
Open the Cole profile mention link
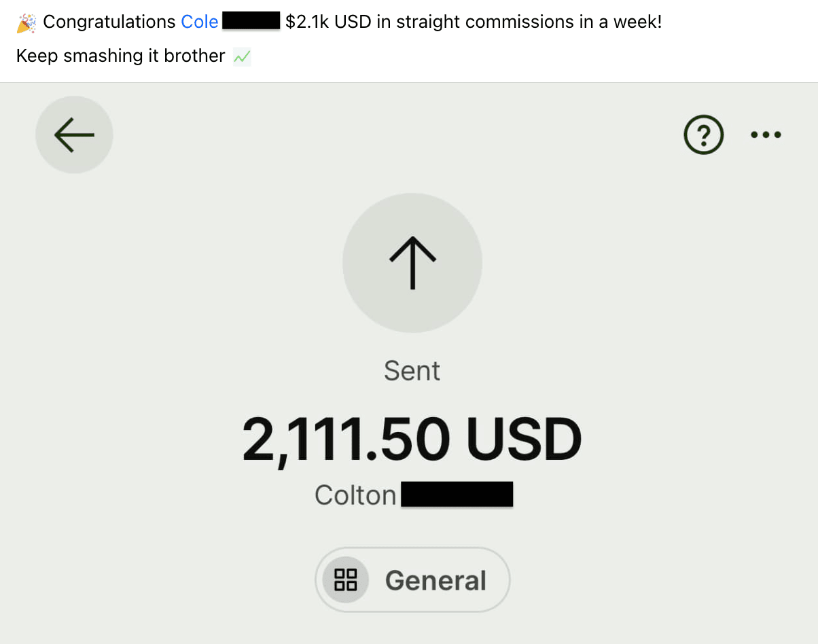(200, 22)
